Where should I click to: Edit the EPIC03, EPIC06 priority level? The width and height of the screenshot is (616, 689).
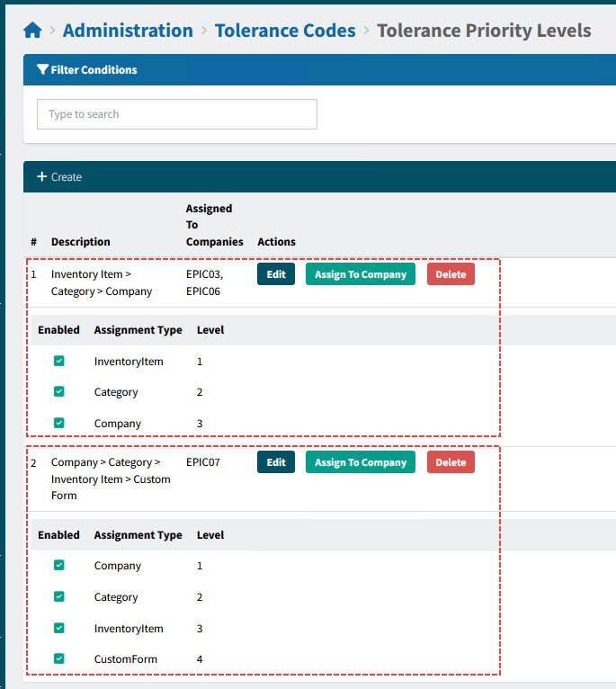click(x=276, y=274)
